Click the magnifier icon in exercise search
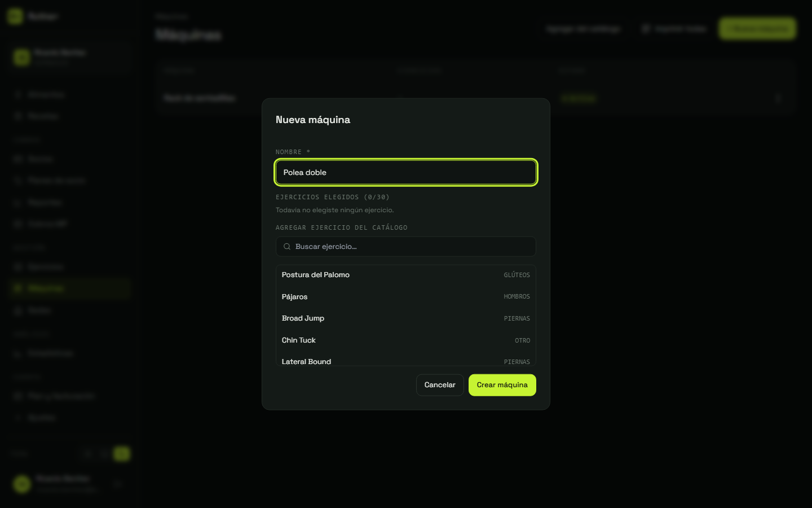Screen dimensions: 812x508 [287, 247]
